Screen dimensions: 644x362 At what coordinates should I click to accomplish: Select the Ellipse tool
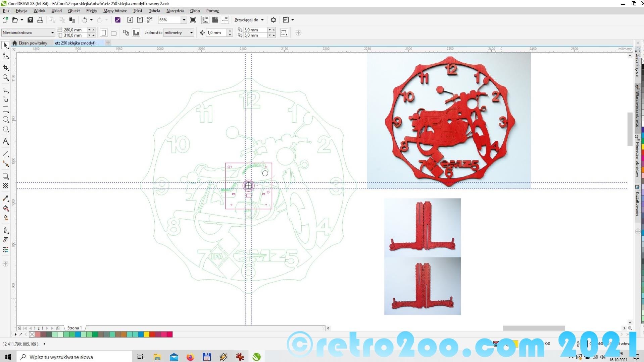point(5,119)
